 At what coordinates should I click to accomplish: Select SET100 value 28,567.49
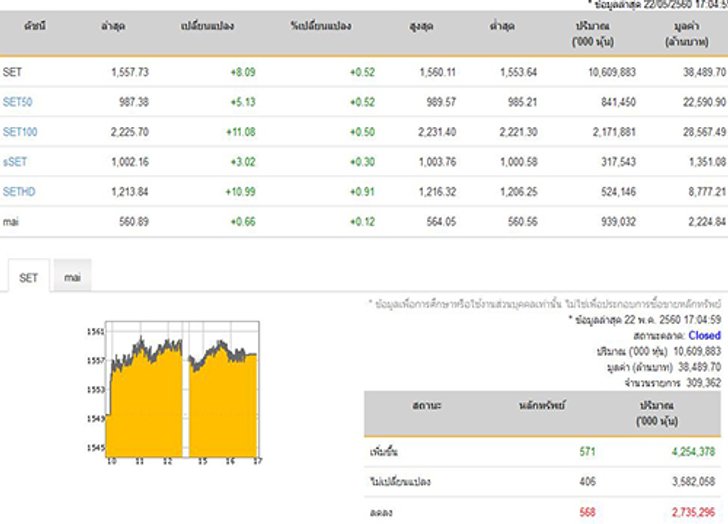pos(704,132)
